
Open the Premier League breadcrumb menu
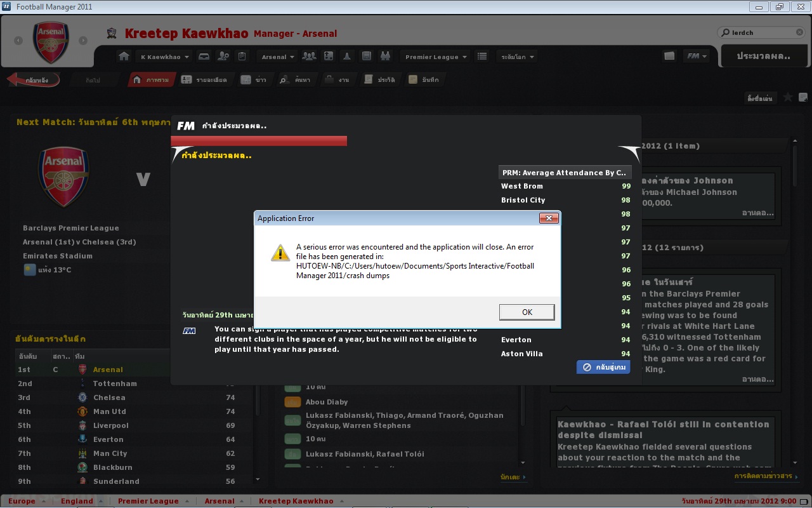click(152, 501)
